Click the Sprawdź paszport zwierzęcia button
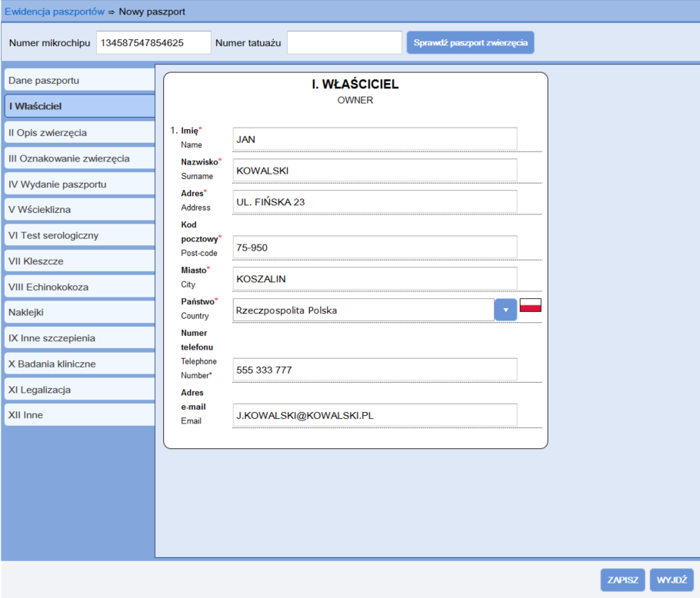The height and width of the screenshot is (598, 700). (470, 43)
